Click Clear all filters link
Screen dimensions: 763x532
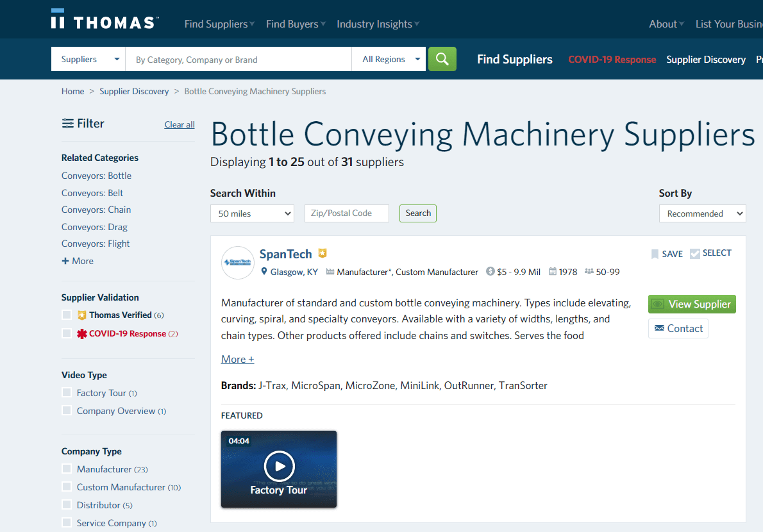tap(180, 124)
